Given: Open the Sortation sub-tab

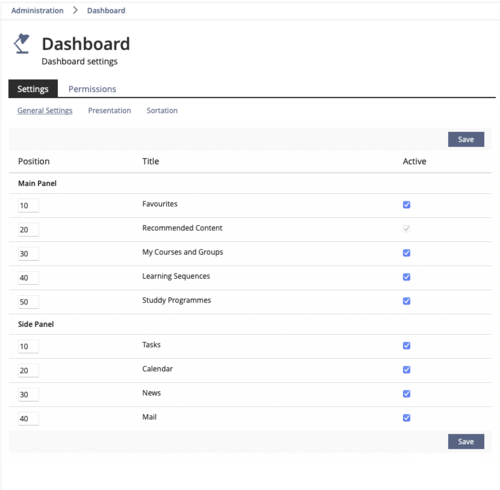Looking at the screenshot, I should click(x=162, y=110).
